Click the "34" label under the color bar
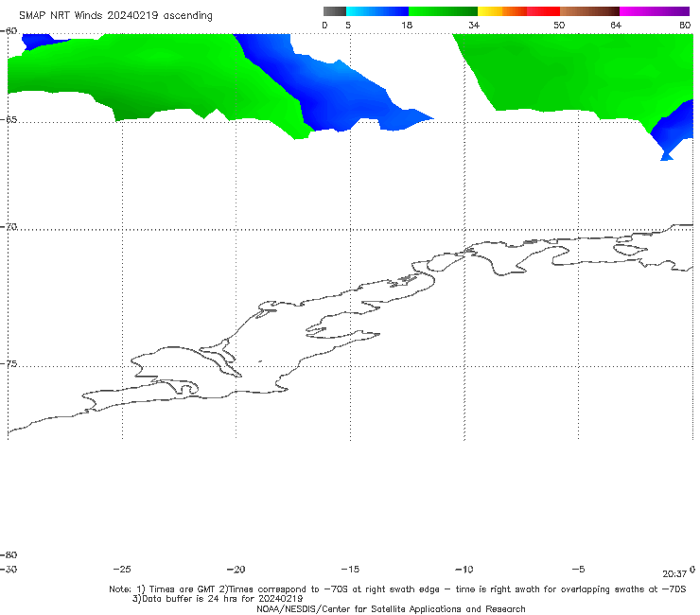 click(474, 25)
